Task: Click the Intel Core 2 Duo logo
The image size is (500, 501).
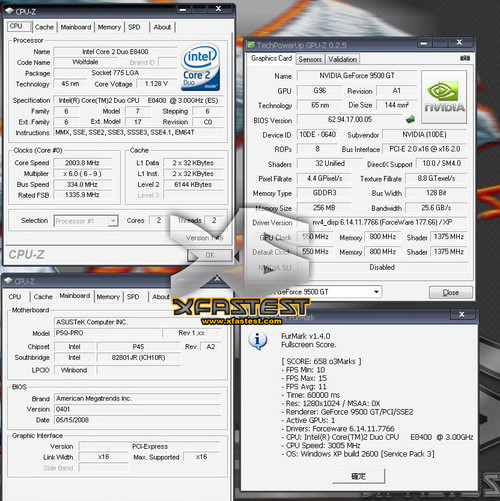Action: tap(200, 67)
